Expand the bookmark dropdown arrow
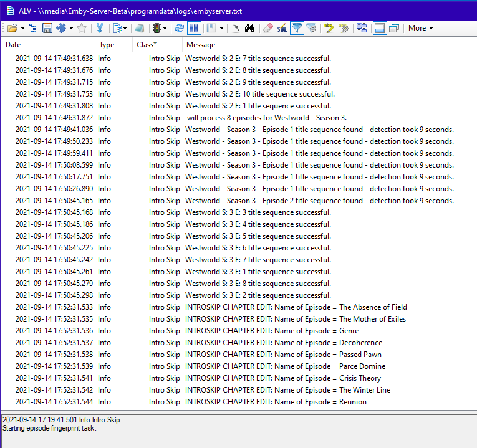Viewport: 477px width, 448px height. tap(221, 29)
